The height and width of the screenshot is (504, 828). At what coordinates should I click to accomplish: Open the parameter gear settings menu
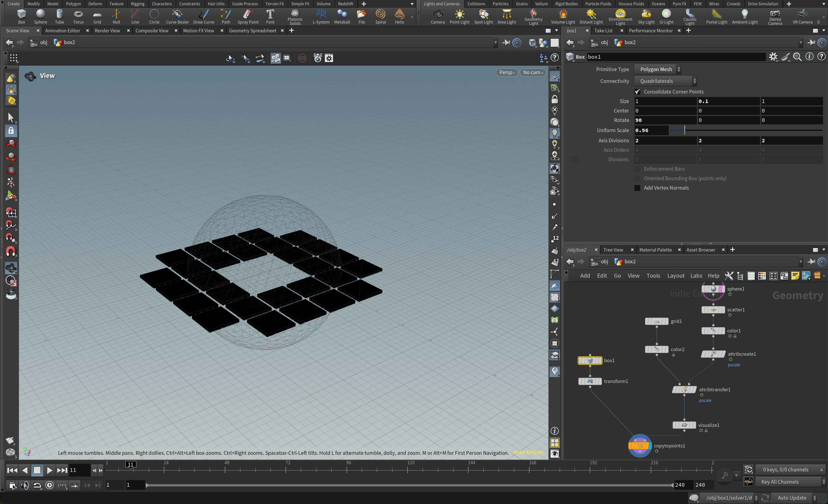pyautogui.click(x=773, y=57)
